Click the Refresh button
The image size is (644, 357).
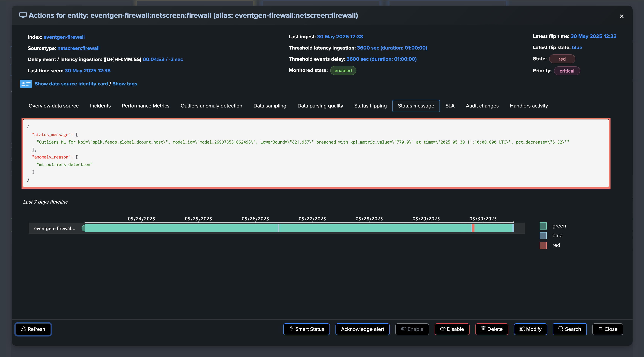33,329
